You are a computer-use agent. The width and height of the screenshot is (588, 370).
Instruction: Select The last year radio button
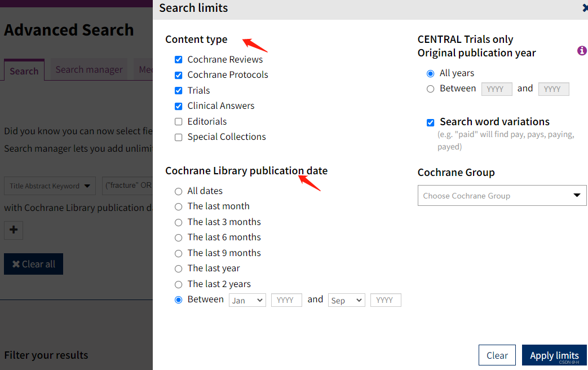pyautogui.click(x=179, y=268)
